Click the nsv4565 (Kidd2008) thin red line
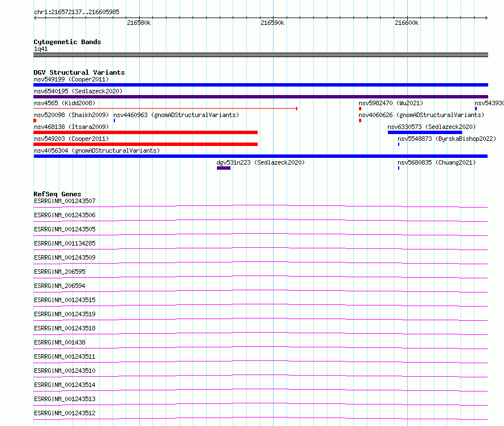The width and height of the screenshot is (504, 426). [165, 109]
